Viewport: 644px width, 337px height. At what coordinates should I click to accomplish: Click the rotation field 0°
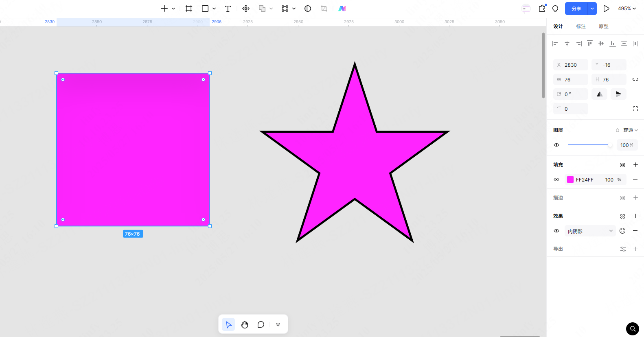pyautogui.click(x=571, y=94)
